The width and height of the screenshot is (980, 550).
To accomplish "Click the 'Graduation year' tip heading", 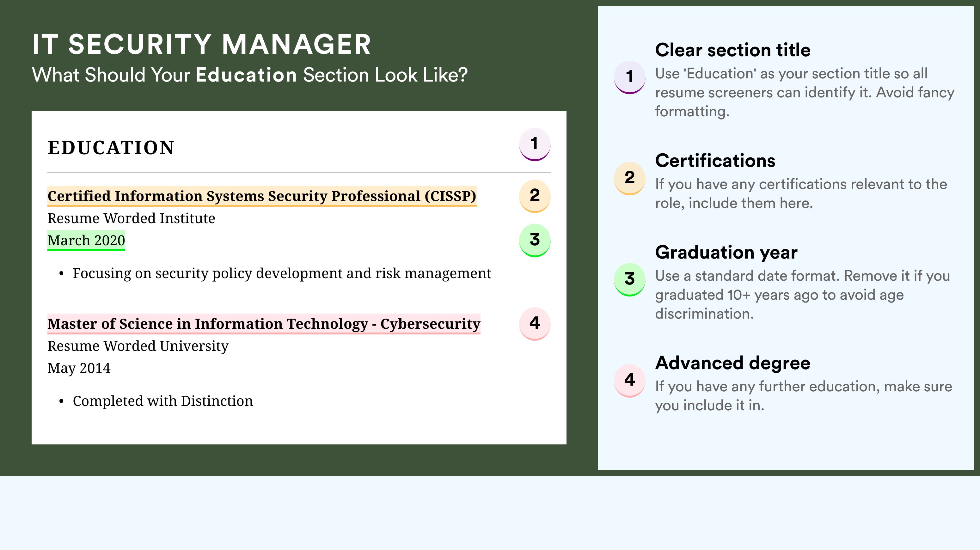I will click(x=726, y=253).
